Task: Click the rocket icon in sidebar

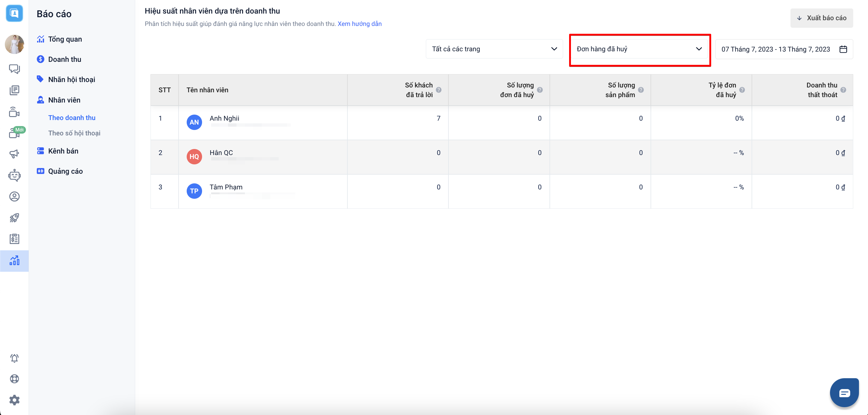Action: pos(14,218)
